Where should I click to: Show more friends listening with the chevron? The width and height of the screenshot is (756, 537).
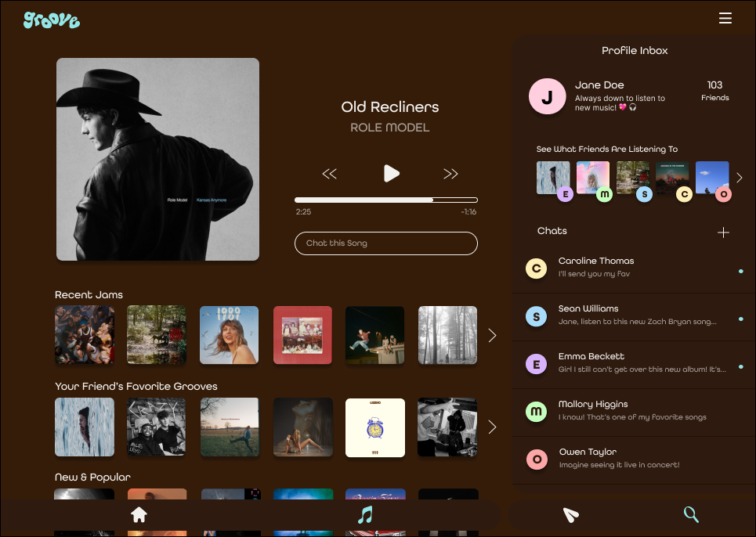pos(740,178)
